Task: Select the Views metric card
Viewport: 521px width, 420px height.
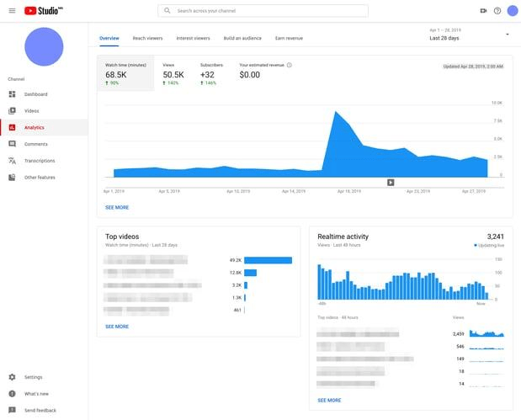Action: tap(174, 73)
